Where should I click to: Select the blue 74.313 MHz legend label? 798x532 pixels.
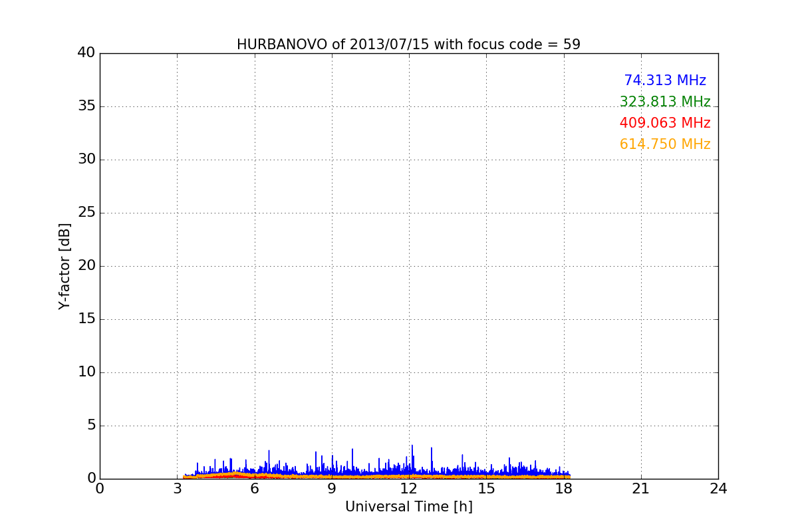[x=665, y=80]
